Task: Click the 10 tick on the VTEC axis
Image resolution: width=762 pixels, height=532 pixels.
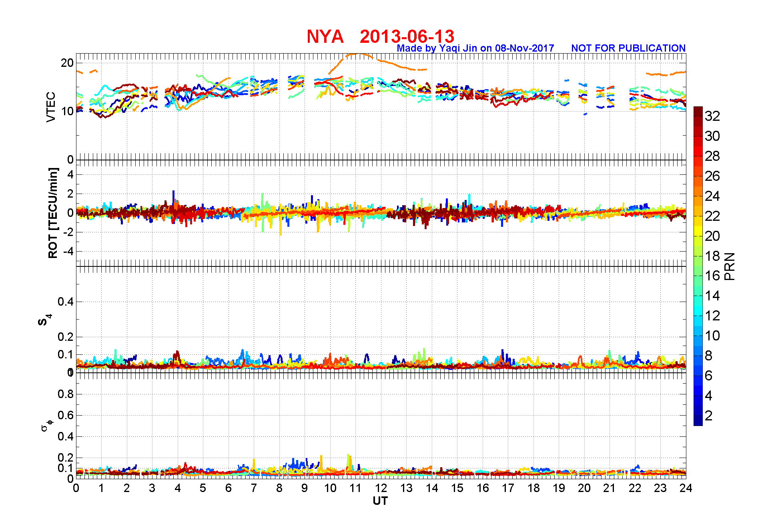Action: (67, 111)
